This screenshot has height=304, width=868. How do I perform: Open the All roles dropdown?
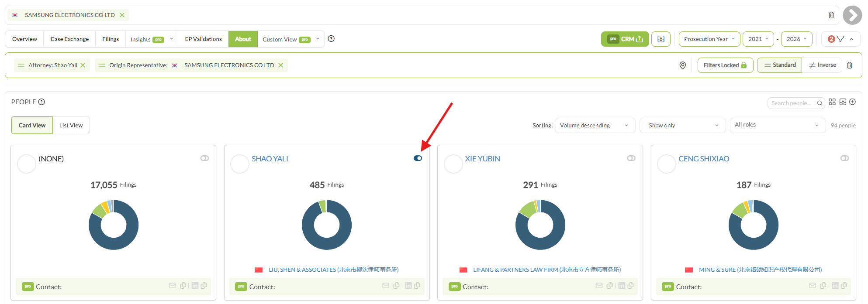coord(778,125)
